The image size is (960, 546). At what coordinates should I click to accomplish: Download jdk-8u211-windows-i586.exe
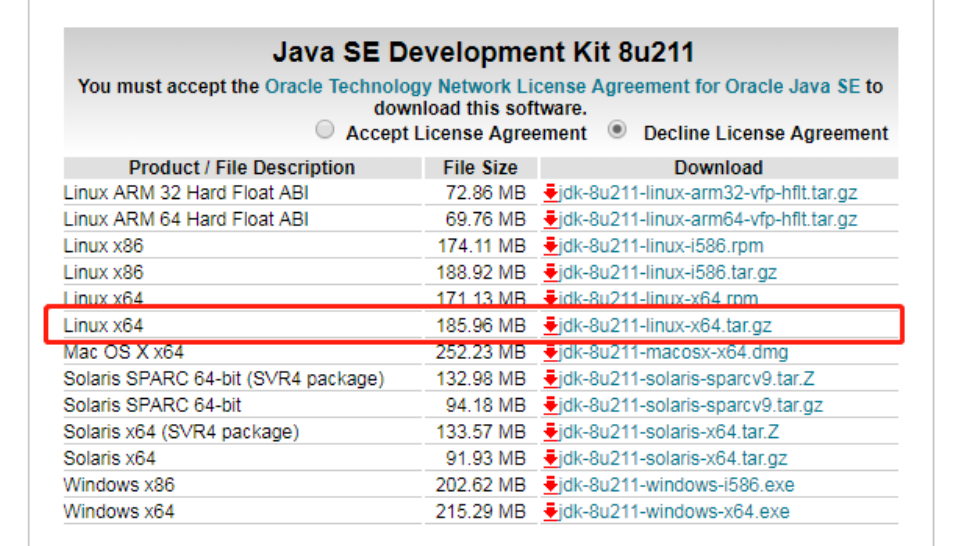coord(676,485)
